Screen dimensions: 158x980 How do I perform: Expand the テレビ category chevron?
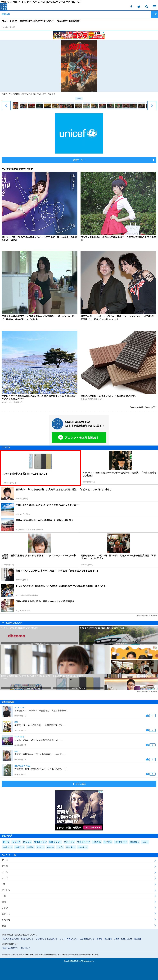(155, 878)
